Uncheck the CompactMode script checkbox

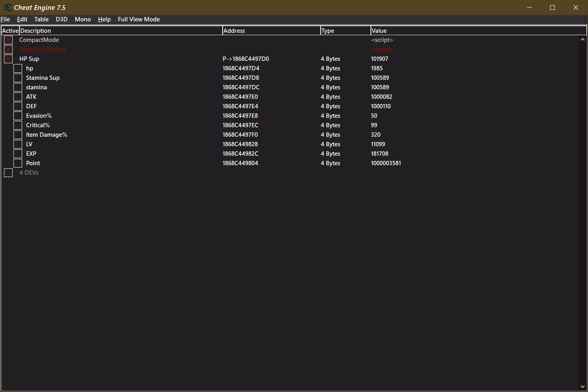point(8,40)
